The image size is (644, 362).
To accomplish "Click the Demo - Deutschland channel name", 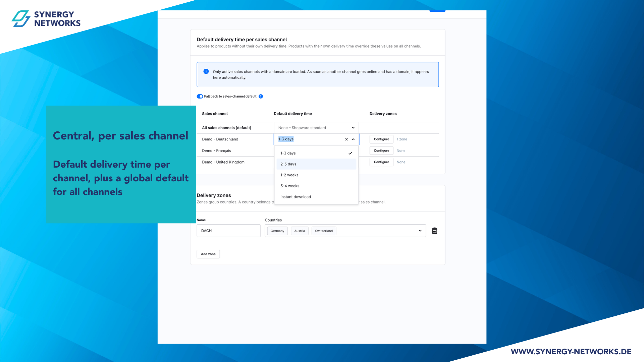I will pos(220,139).
